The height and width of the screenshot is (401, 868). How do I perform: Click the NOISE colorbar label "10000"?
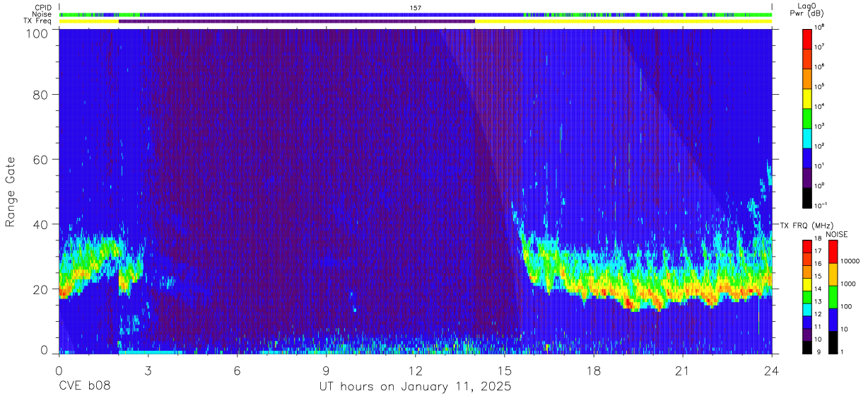[850, 260]
